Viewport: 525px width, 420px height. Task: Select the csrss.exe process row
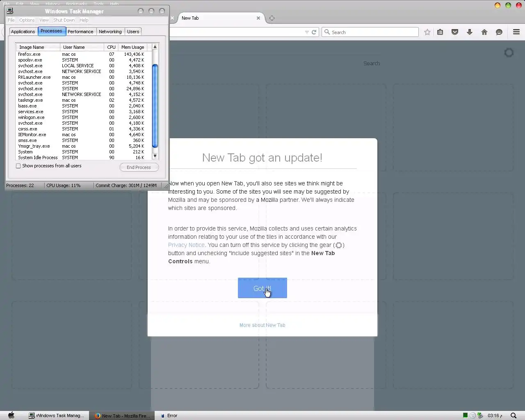[81, 129]
